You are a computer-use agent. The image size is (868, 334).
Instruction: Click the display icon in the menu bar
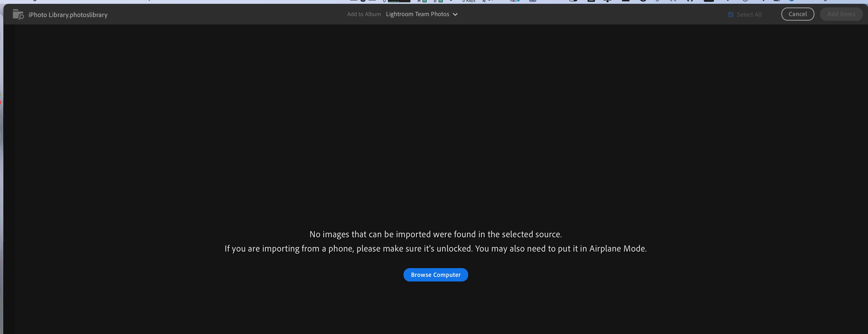tap(607, 1)
